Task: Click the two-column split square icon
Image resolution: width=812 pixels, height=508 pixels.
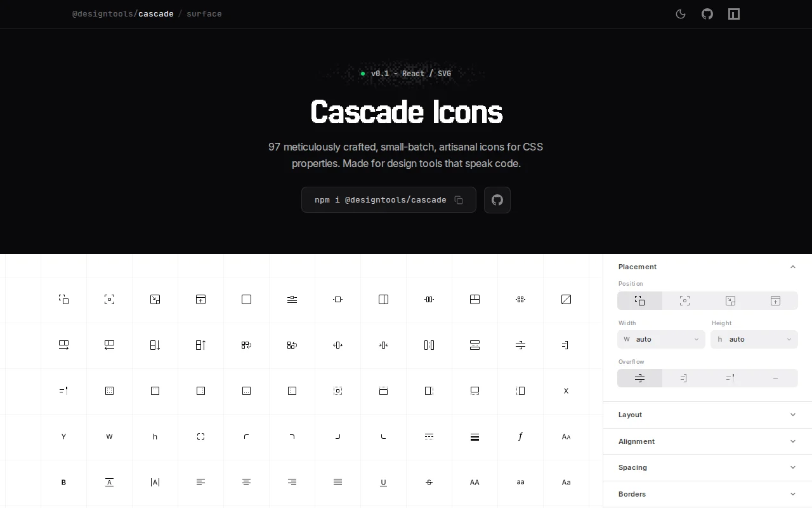Action: 383,299
